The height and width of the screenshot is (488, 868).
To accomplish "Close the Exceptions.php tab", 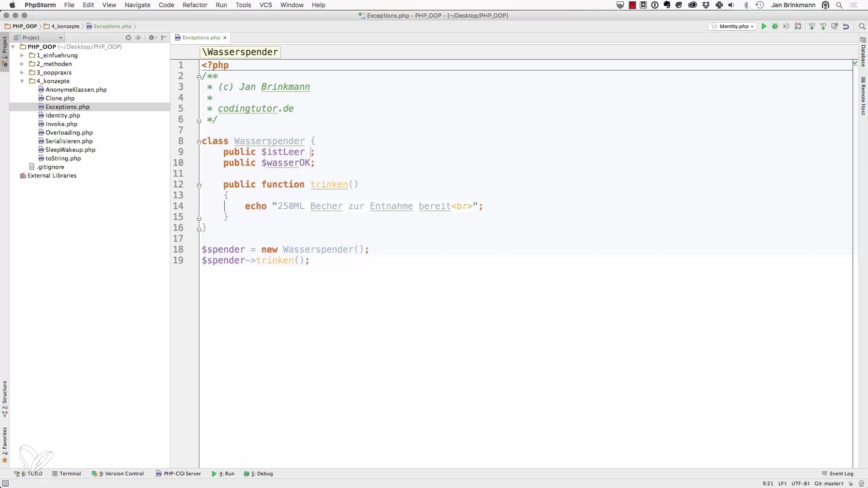I will coord(225,38).
